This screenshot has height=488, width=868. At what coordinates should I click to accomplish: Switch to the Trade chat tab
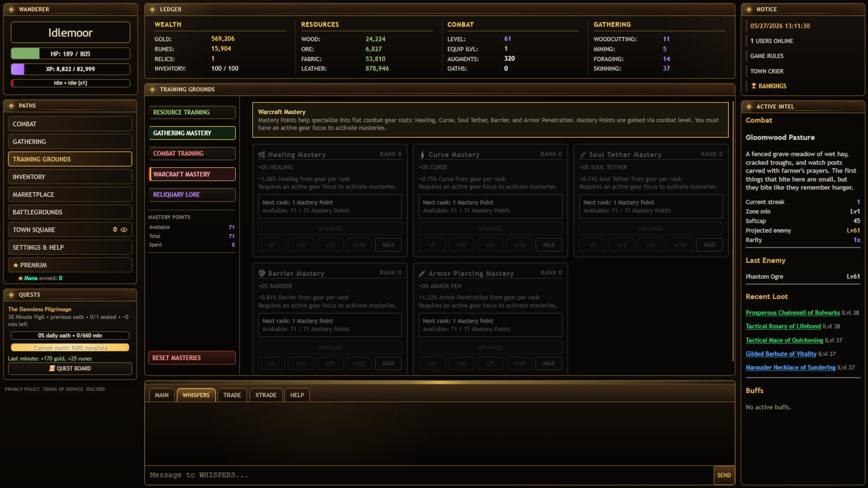pyautogui.click(x=232, y=395)
